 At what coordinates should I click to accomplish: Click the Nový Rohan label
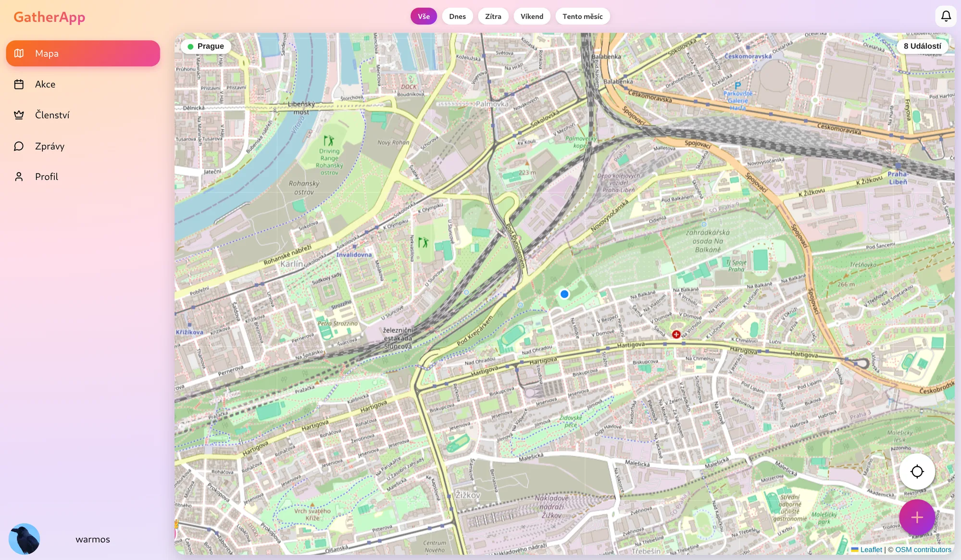point(393,142)
